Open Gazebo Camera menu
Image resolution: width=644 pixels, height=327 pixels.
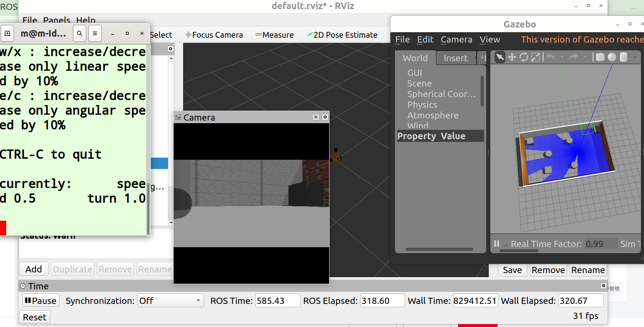(x=456, y=39)
